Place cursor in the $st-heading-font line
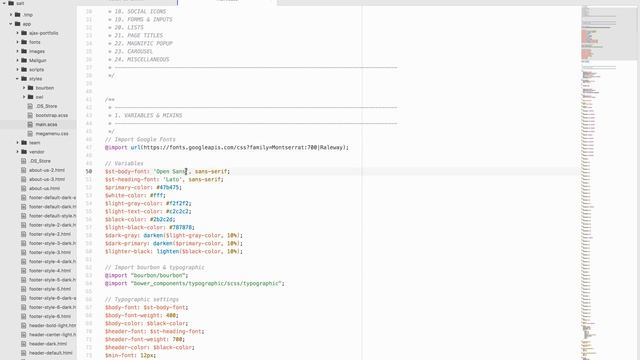 point(164,179)
